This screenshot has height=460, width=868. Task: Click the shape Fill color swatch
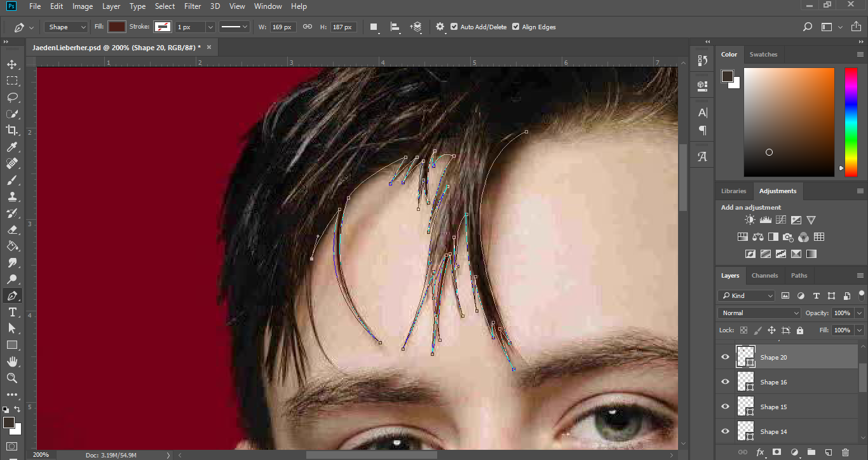pyautogui.click(x=116, y=27)
